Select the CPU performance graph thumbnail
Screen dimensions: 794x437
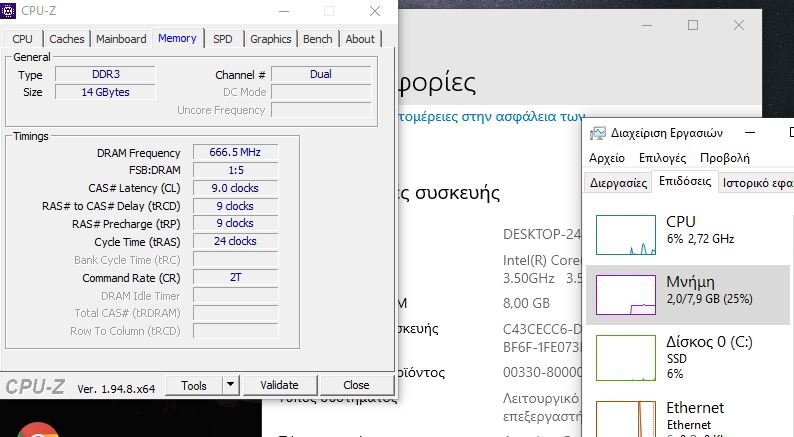(x=626, y=235)
